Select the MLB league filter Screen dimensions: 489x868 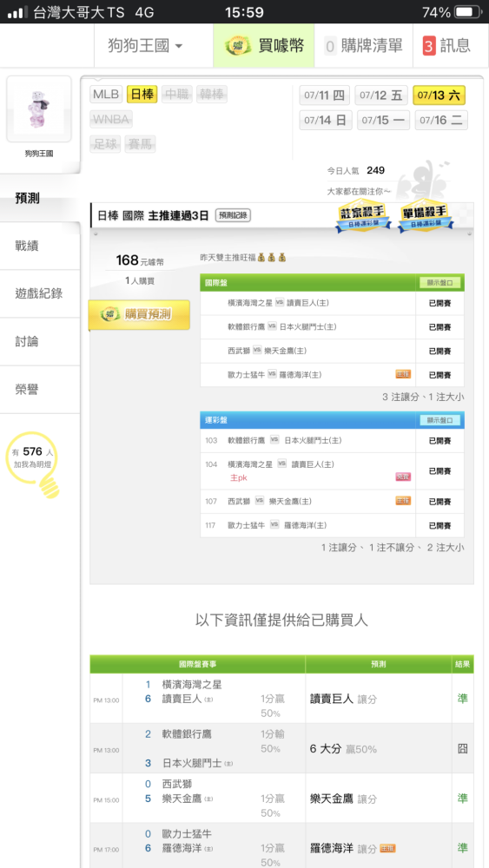click(106, 94)
